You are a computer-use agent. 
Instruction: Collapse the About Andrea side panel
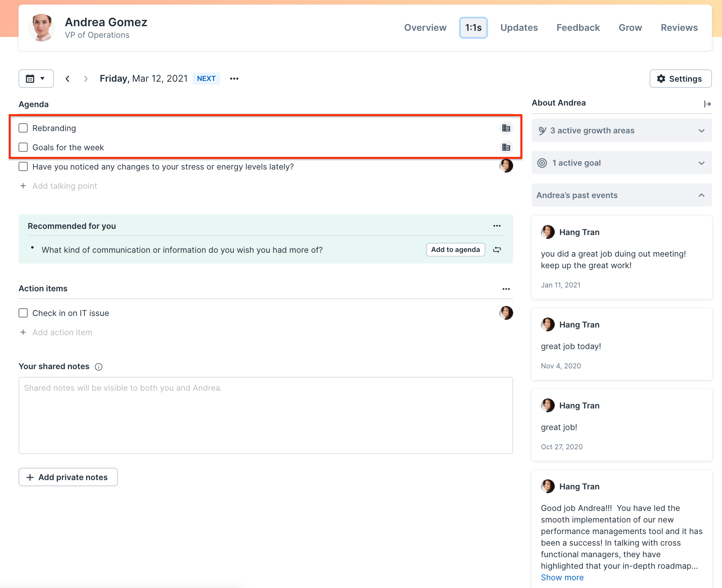tap(707, 104)
